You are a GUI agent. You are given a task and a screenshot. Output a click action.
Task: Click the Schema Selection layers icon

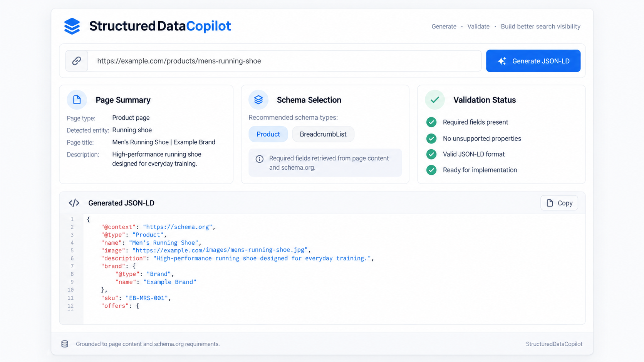258,100
